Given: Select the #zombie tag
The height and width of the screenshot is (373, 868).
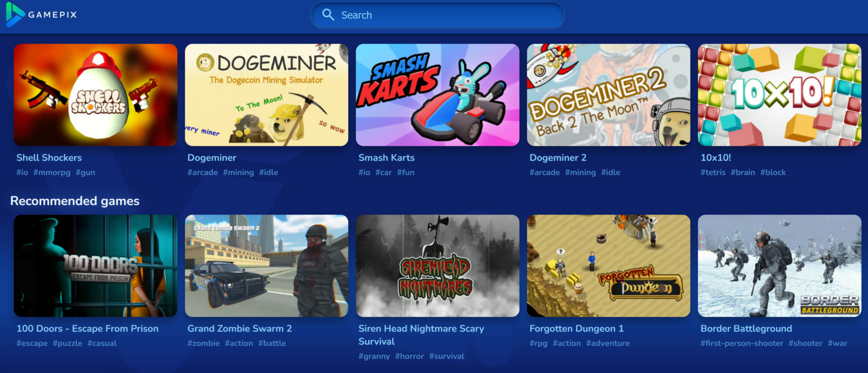Looking at the screenshot, I should (204, 343).
